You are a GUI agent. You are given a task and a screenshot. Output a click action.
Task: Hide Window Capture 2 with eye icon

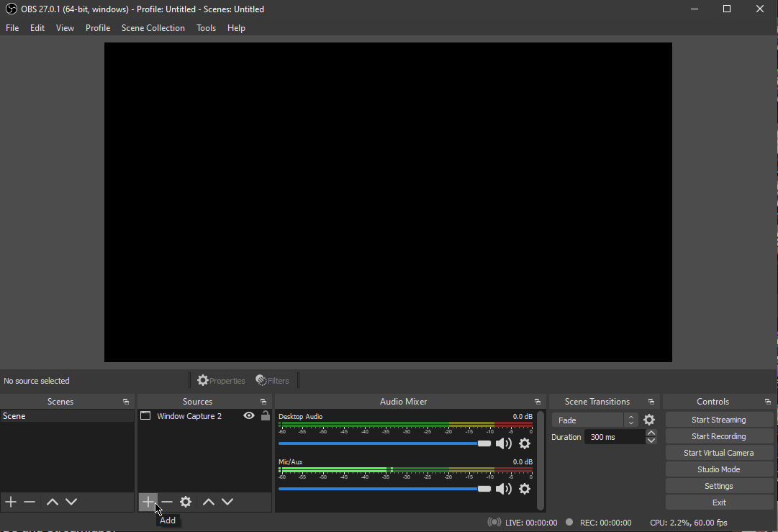tap(249, 415)
